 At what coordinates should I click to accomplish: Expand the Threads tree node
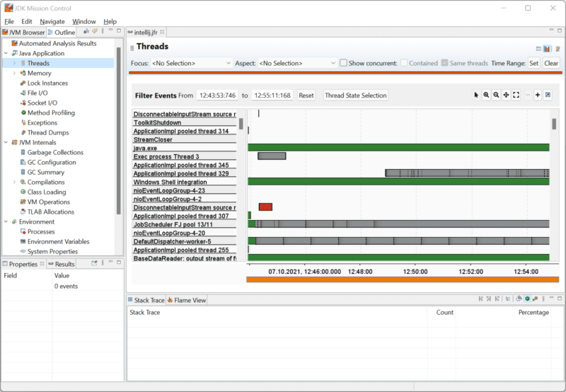coord(14,63)
